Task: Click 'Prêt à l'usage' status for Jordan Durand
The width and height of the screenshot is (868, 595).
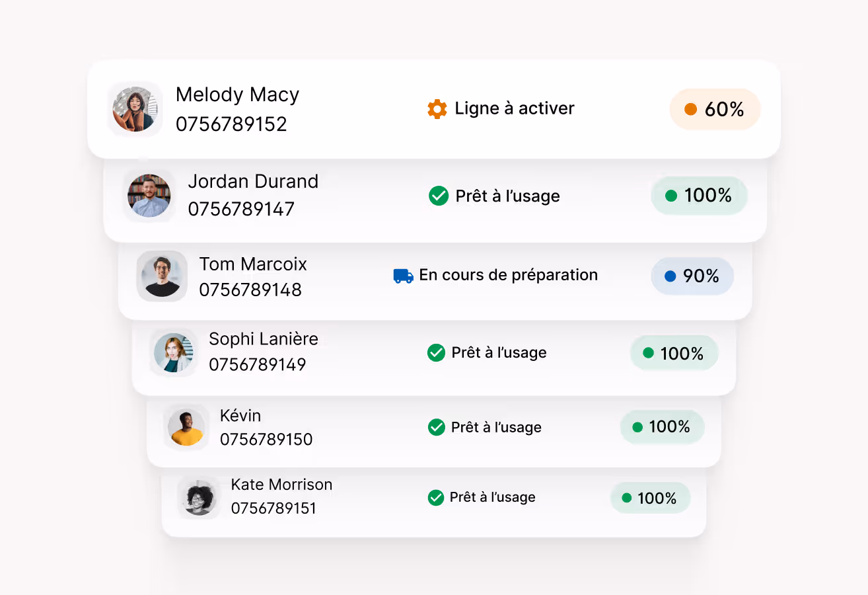Action: [507, 196]
